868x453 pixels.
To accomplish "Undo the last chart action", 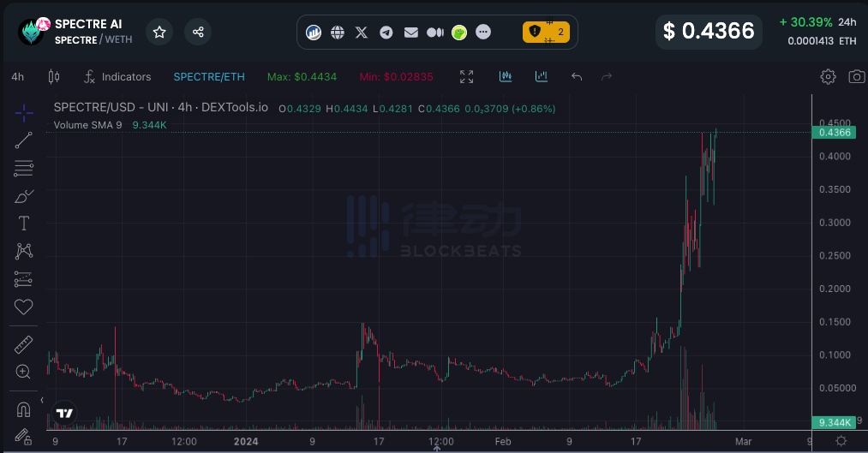I will 577,76.
